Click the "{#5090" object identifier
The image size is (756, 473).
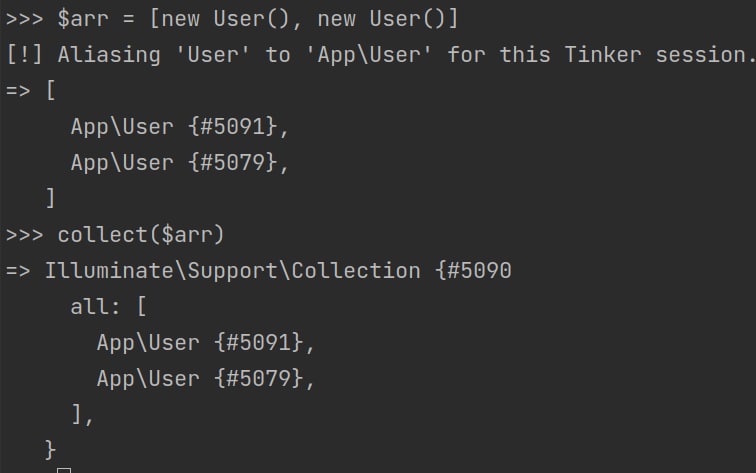click(x=474, y=270)
